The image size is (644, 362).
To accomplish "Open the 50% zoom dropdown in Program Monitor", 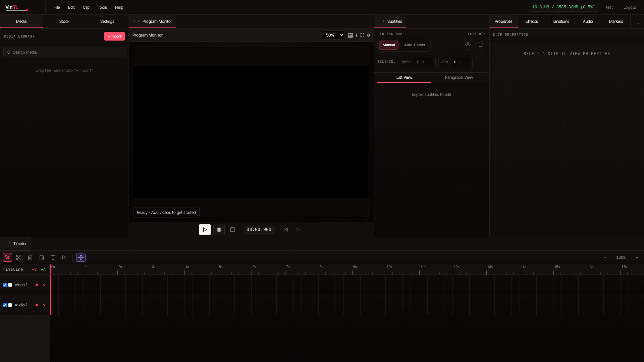I will pos(333,35).
